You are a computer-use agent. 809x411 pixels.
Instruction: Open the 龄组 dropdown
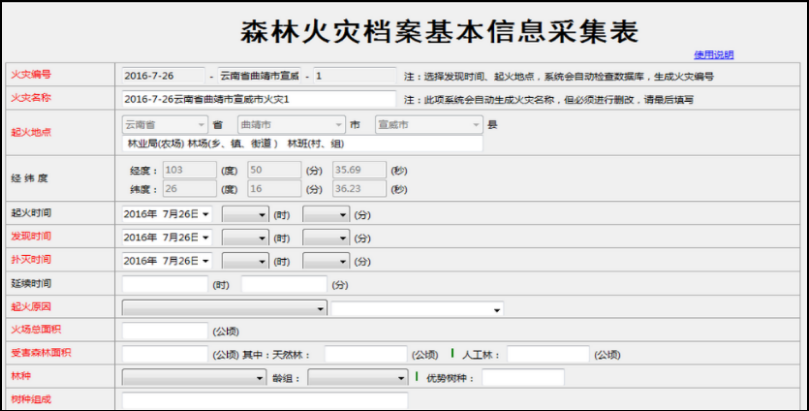click(358, 377)
